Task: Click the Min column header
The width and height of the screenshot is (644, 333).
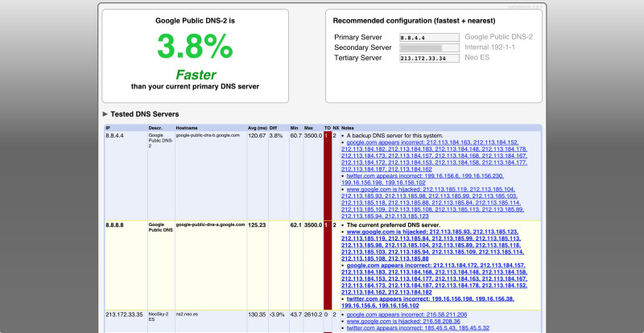Action: (x=294, y=128)
